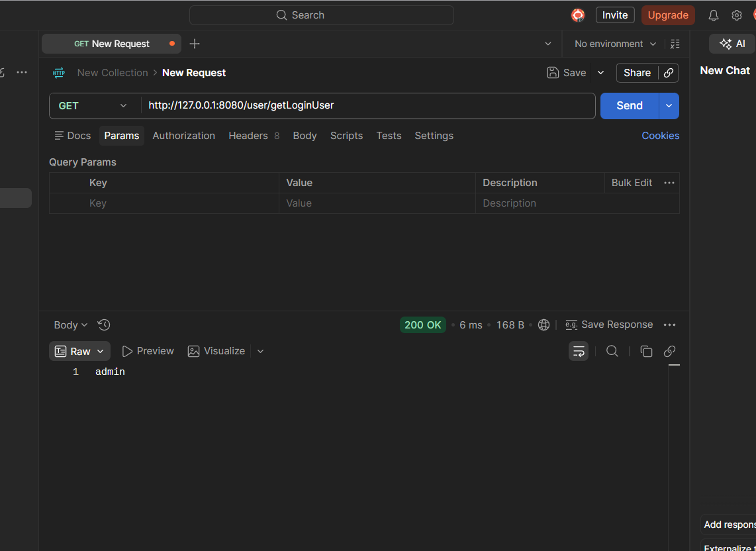Click Bulk Edit for query params
Viewport: 756px width, 551px height.
pyautogui.click(x=632, y=183)
